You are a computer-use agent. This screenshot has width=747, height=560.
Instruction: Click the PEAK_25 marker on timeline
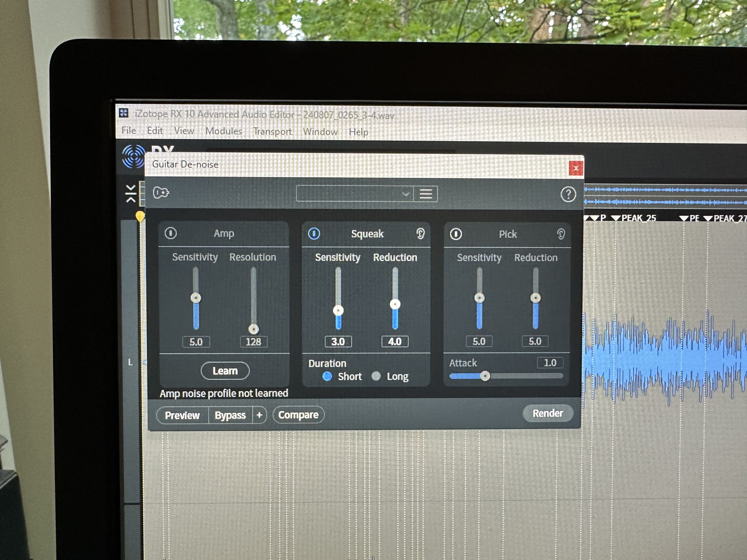(635, 218)
